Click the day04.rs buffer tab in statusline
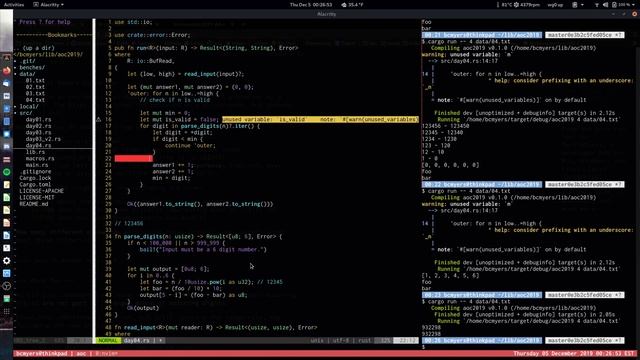 coord(137,340)
